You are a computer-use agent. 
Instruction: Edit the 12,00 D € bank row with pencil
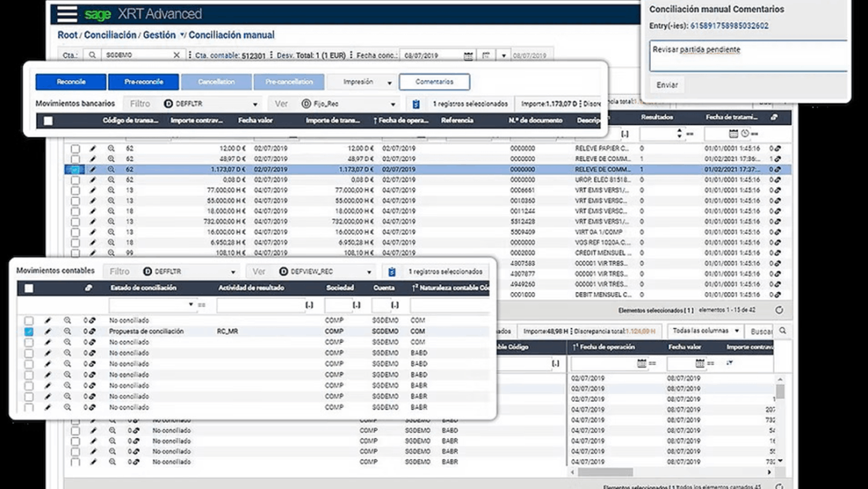click(93, 148)
